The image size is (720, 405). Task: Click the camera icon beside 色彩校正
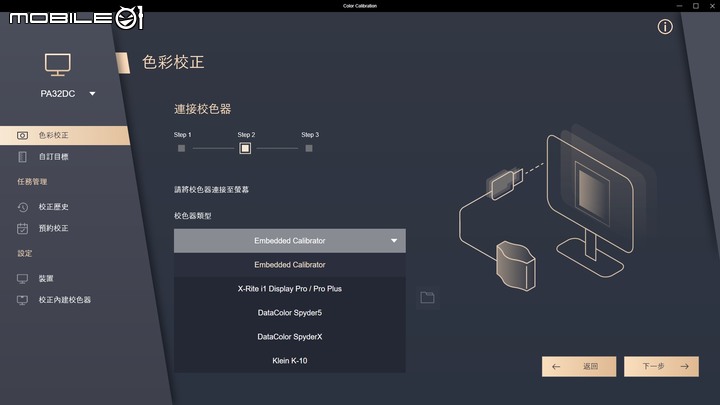click(x=22, y=135)
